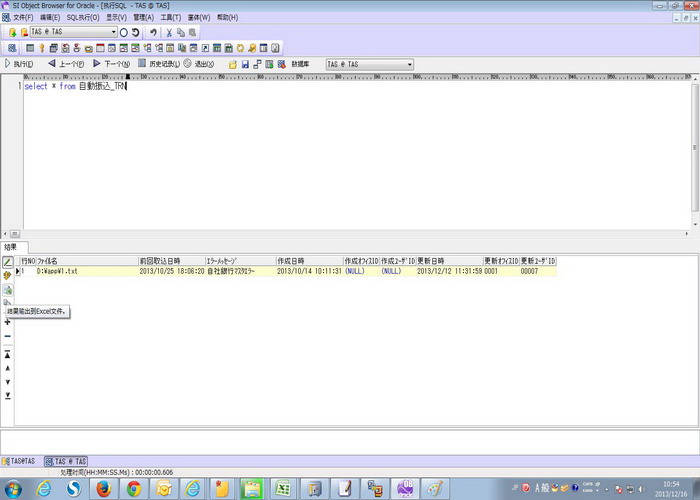Click the gold key icon on object toolbar

click(42, 48)
